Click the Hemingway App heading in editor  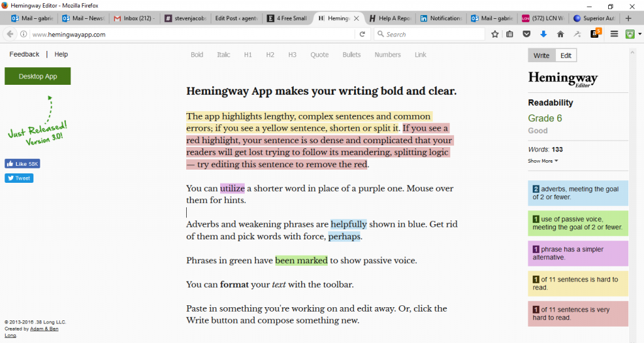[321, 90]
